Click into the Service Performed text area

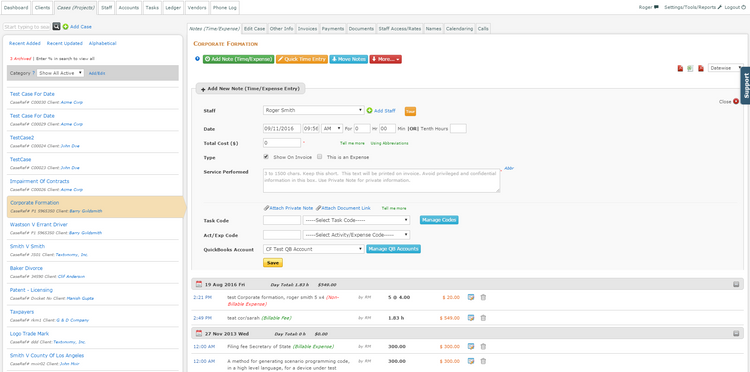pyautogui.click(x=381, y=180)
